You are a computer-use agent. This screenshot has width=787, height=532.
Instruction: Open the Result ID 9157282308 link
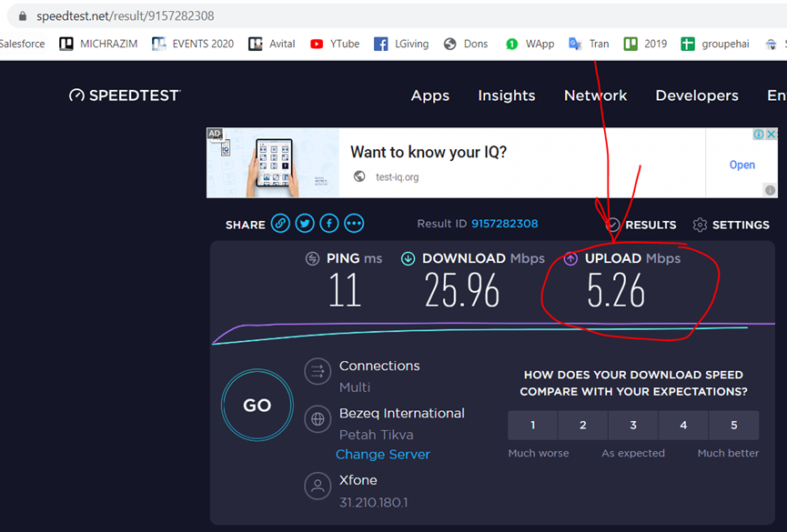[504, 224]
